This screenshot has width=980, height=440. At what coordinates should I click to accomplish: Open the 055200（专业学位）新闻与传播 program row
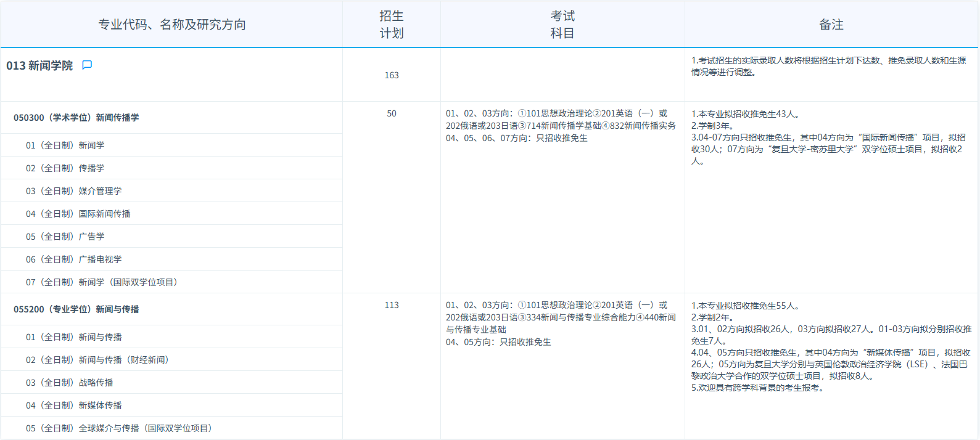pos(76,309)
